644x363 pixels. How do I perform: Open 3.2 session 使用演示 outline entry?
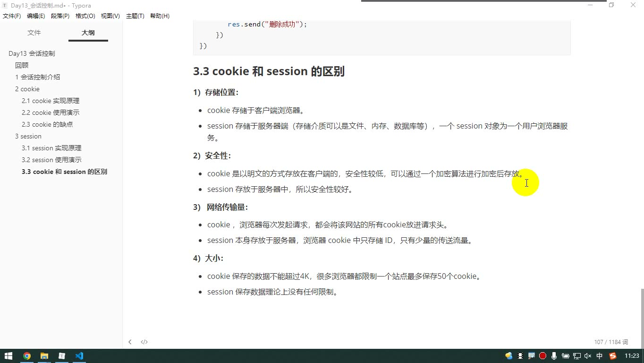[x=51, y=160]
